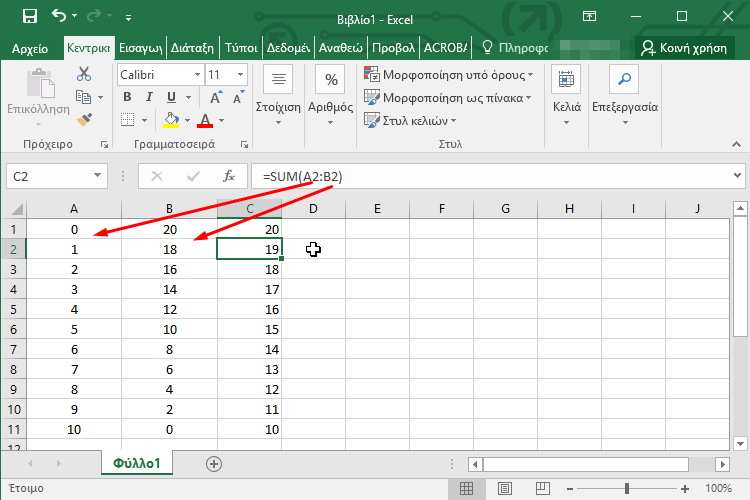Open the Calibri font name dropdown
This screenshot has width=750, height=500.
click(x=194, y=75)
